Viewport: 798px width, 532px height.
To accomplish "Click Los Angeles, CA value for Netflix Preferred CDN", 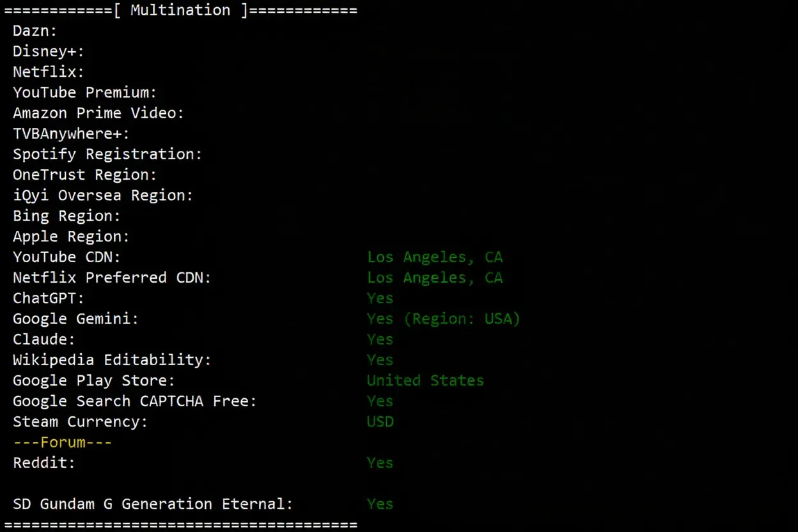I will pyautogui.click(x=435, y=278).
